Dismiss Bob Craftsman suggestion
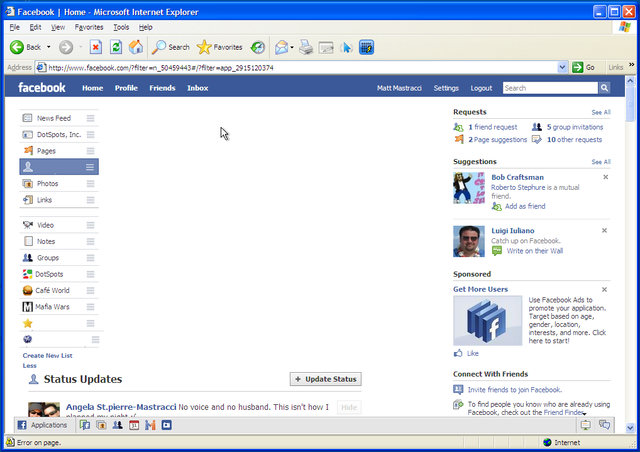This screenshot has height=452, width=640. pos(605,177)
